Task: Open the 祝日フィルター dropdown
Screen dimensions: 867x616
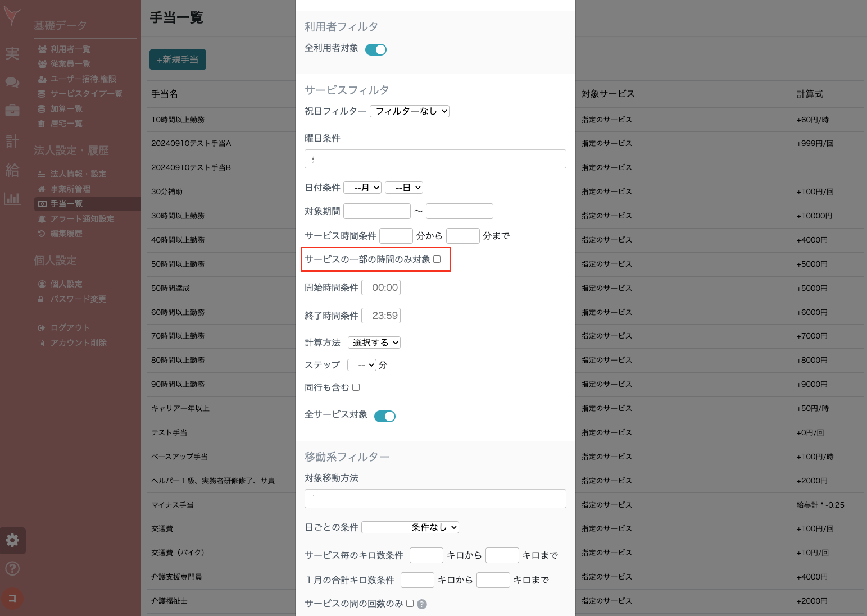Action: (410, 111)
